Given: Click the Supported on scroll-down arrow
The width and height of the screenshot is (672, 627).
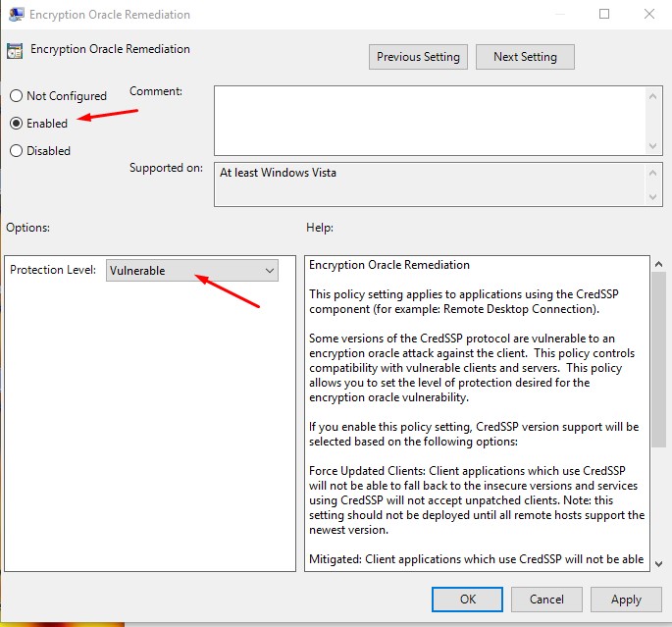Looking at the screenshot, I should tap(654, 197).
